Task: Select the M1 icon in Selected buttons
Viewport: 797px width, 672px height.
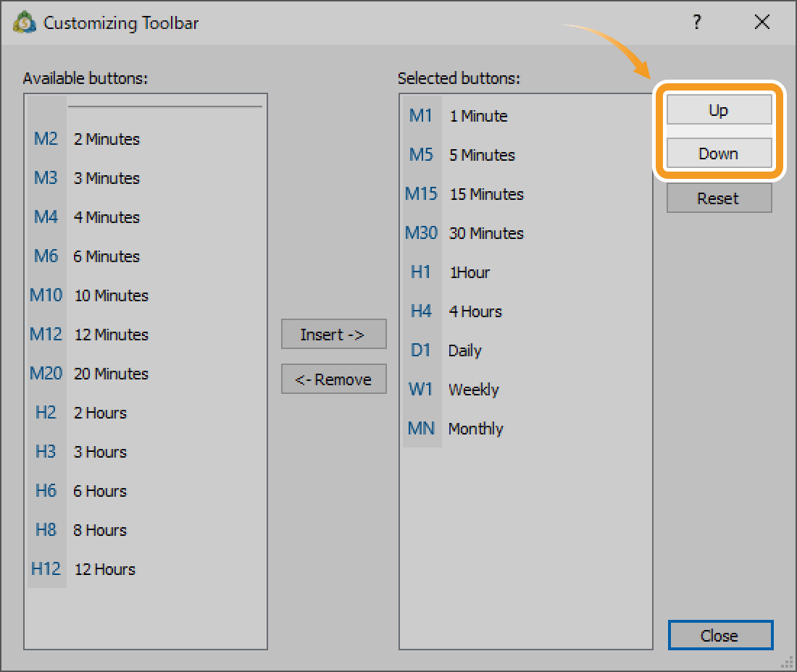Action: tap(421, 116)
